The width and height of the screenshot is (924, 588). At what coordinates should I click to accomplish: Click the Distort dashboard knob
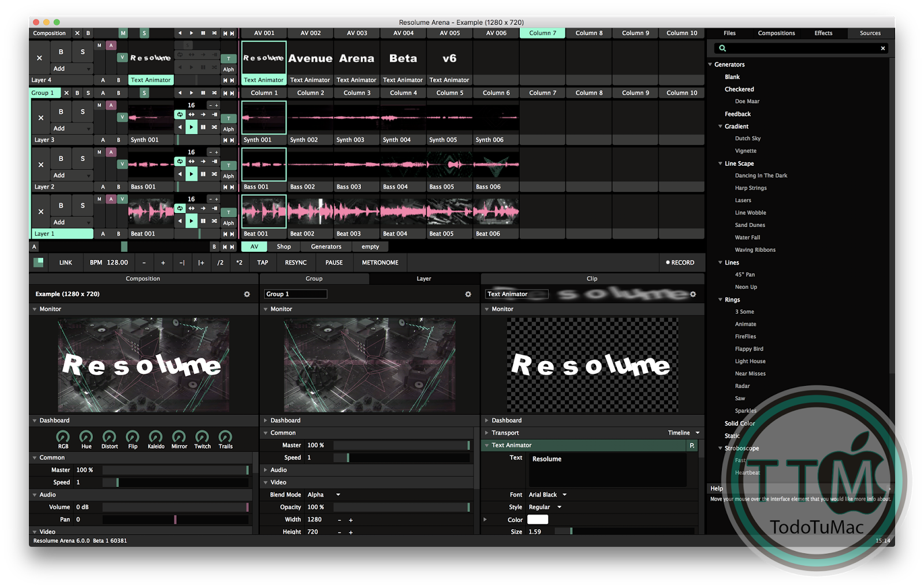point(109,437)
